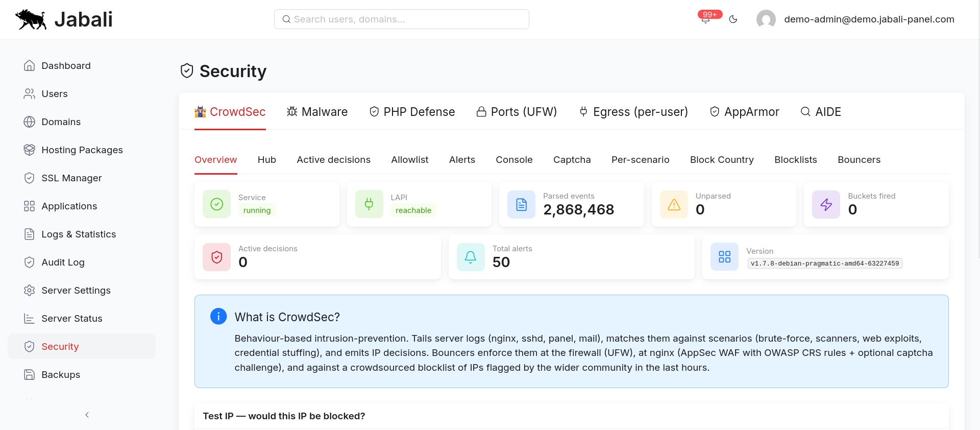Open the PHP Defense tab

tap(412, 112)
